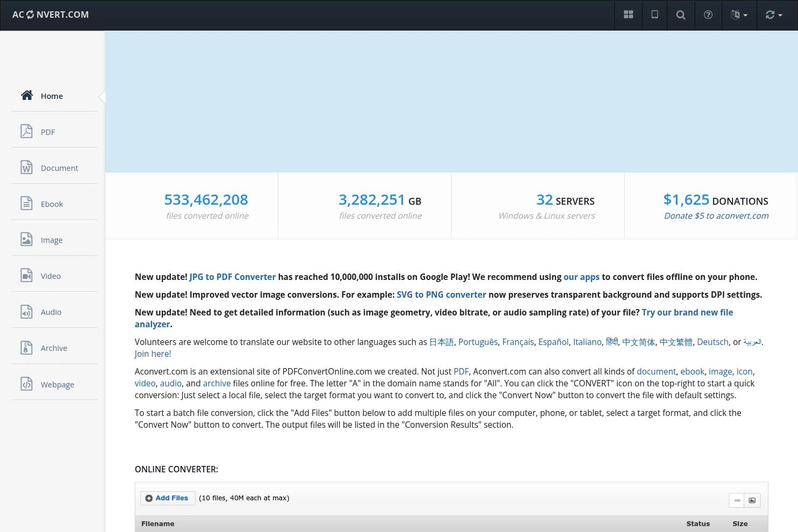Click the Video camera icon in sidebar
Screen dimensions: 798x532
tap(26, 276)
